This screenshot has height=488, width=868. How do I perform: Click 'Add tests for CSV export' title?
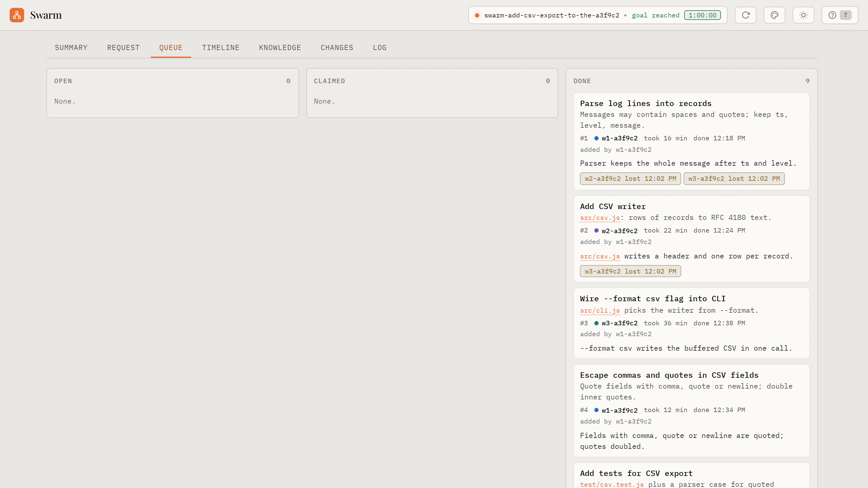coord(636,473)
